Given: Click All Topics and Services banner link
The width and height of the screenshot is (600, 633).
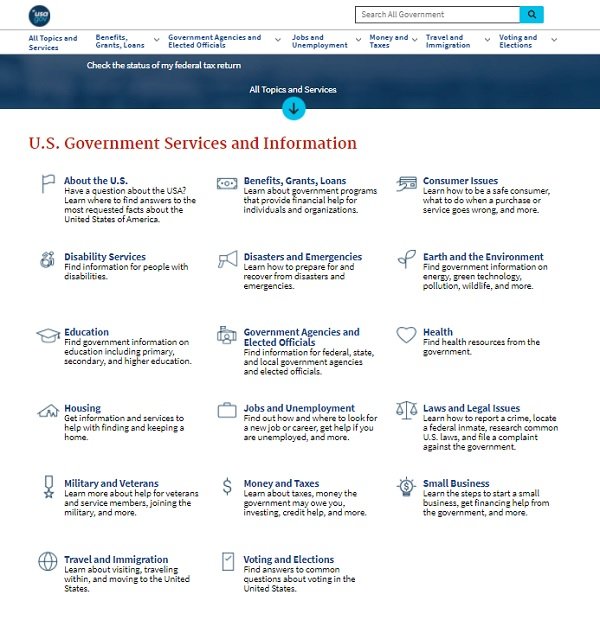Looking at the screenshot, I should point(293,90).
